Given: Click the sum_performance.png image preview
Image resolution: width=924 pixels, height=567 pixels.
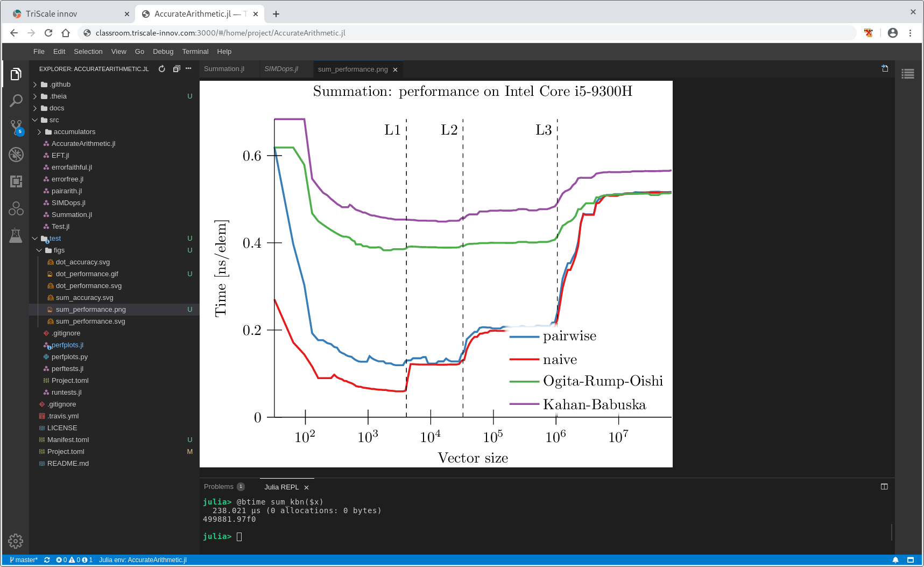Looking at the screenshot, I should tap(436, 274).
